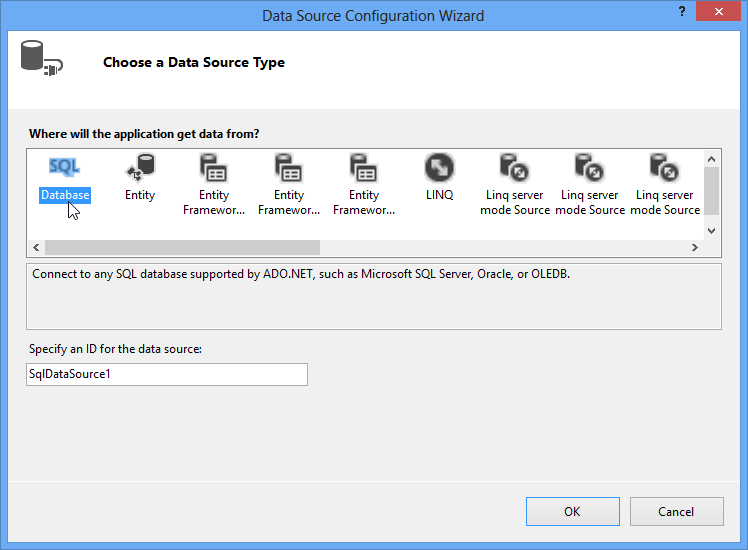Select the first Entity Framework icon
The image size is (748, 550).
[x=214, y=167]
